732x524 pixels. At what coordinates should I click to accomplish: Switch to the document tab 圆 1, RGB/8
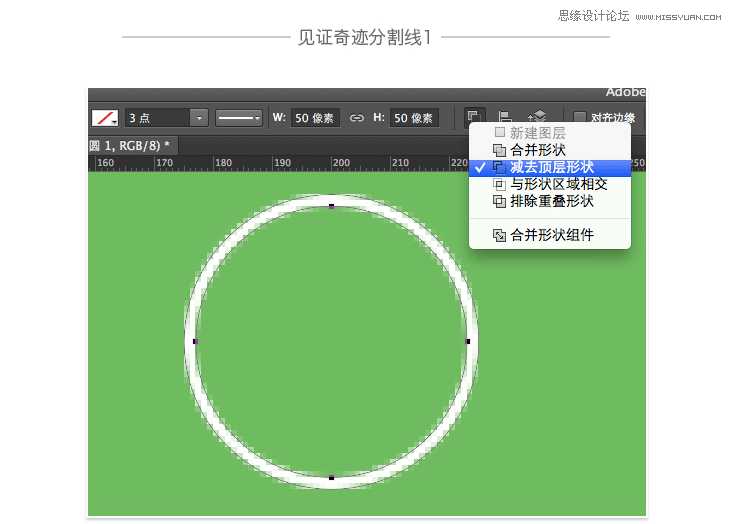click(x=132, y=146)
